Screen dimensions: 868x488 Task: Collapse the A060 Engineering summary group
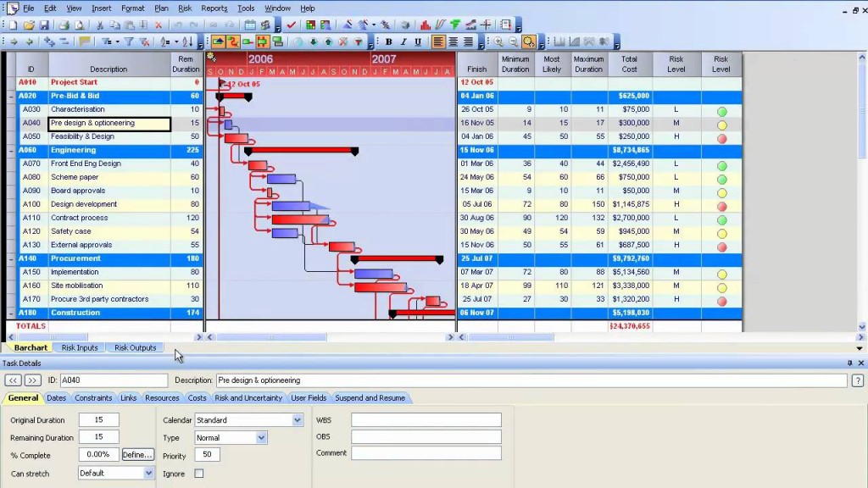point(11,150)
